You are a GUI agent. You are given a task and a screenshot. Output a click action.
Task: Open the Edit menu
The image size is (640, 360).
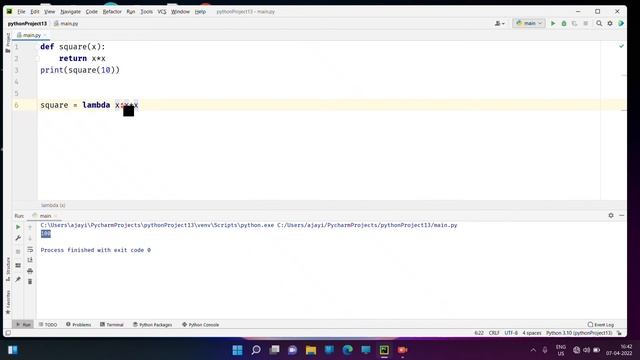pyautogui.click(x=35, y=11)
